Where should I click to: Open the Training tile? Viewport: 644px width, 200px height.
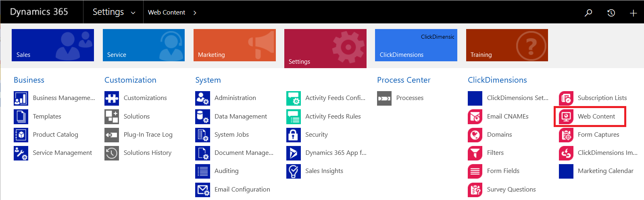[x=507, y=45]
